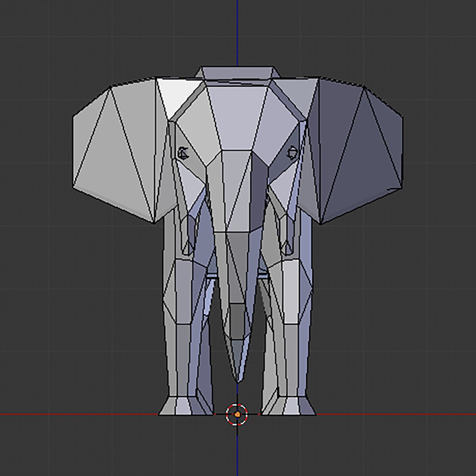The image size is (476, 476).
Task: Select the elephant's left-side eye
Action: pos(183,152)
